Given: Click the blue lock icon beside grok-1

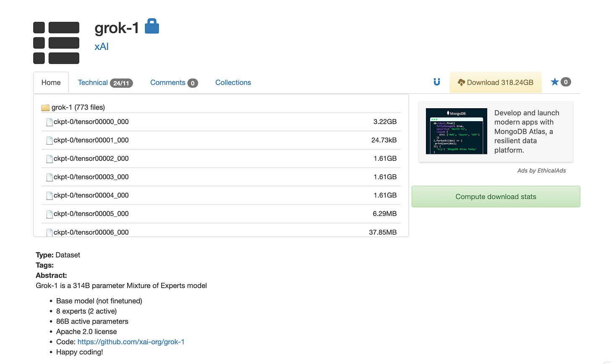Looking at the screenshot, I should click(x=152, y=26).
